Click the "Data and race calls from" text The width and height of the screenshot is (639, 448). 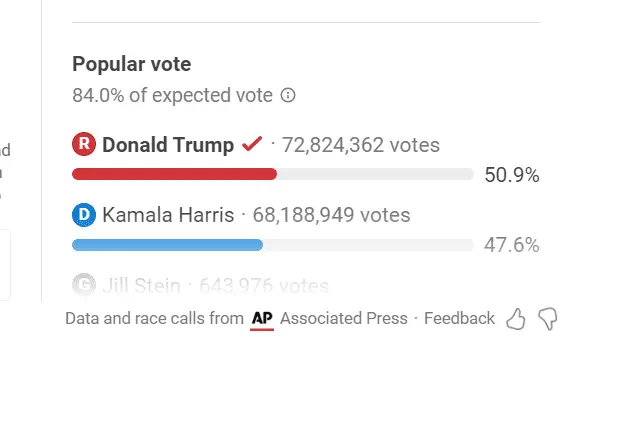pyautogui.click(x=154, y=319)
